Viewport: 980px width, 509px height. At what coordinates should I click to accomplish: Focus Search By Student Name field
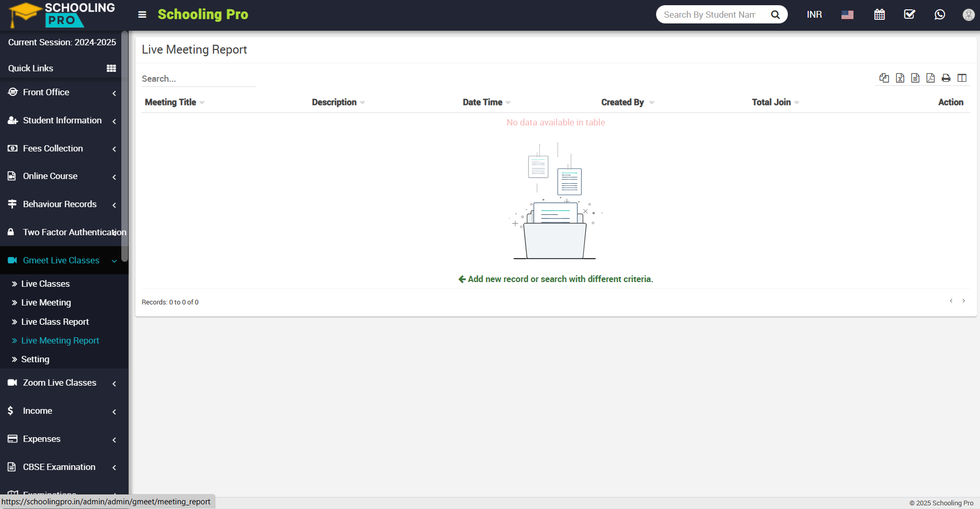click(711, 15)
